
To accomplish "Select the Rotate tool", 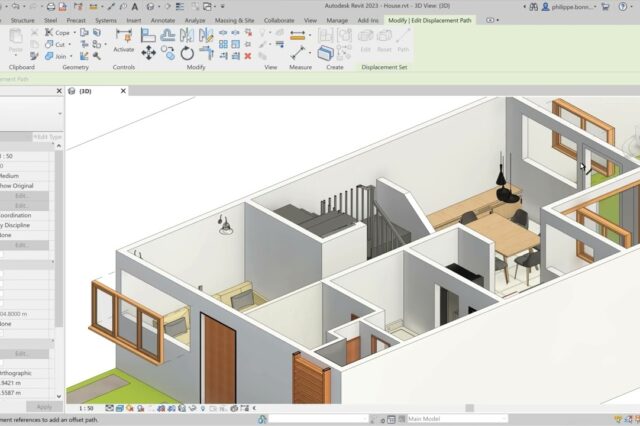I will point(187,53).
